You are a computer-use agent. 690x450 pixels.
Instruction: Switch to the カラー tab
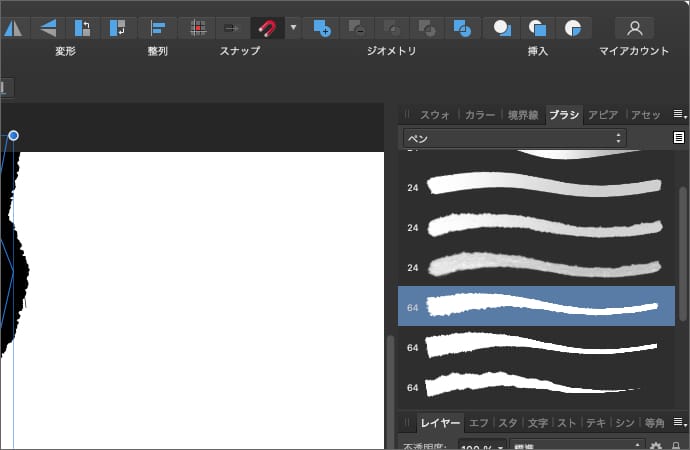click(480, 115)
